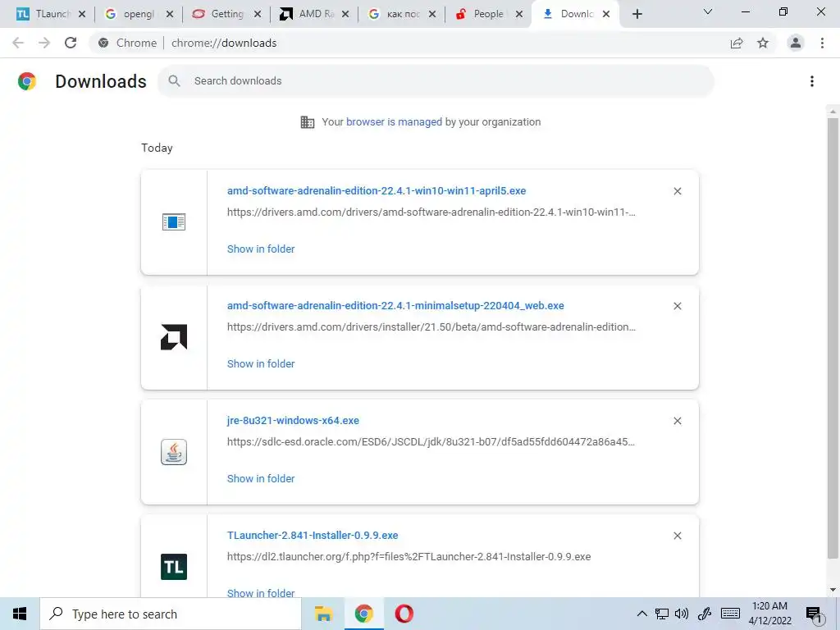Click the Search downloads field

click(436, 81)
